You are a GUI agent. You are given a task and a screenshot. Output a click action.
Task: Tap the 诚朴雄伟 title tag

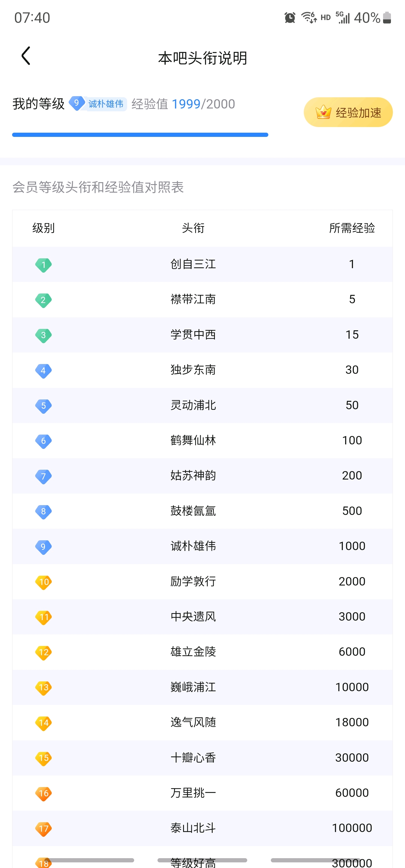[x=105, y=104]
